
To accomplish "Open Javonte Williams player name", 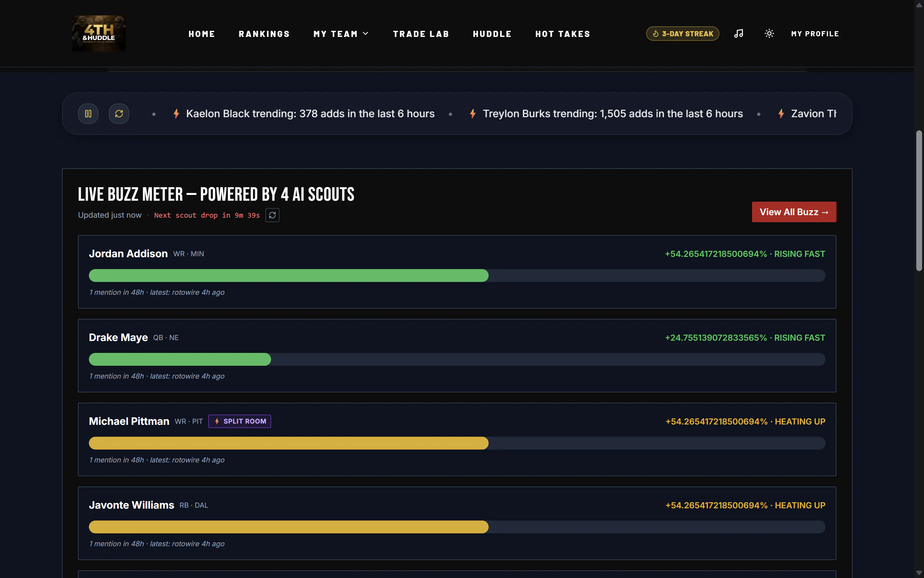I will [x=131, y=505].
